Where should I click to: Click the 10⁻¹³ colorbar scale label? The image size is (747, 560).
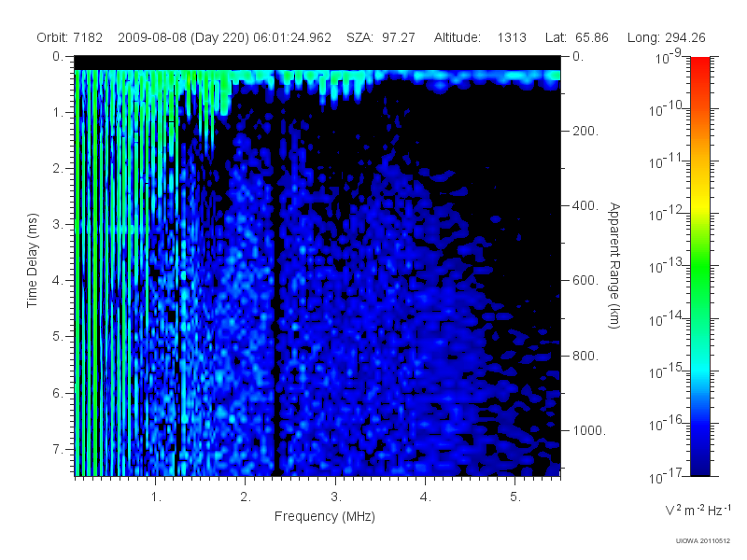668,266
